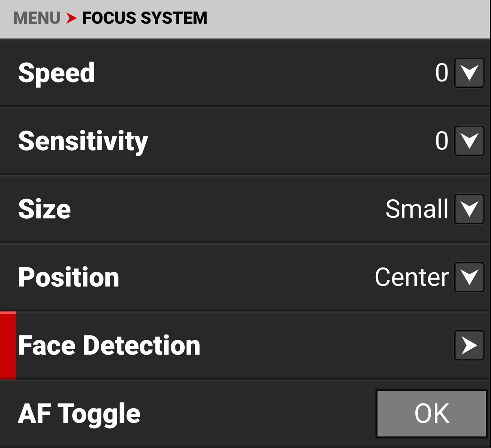The image size is (491, 448).
Task: Click the Speed value 0
Action: 441,73
